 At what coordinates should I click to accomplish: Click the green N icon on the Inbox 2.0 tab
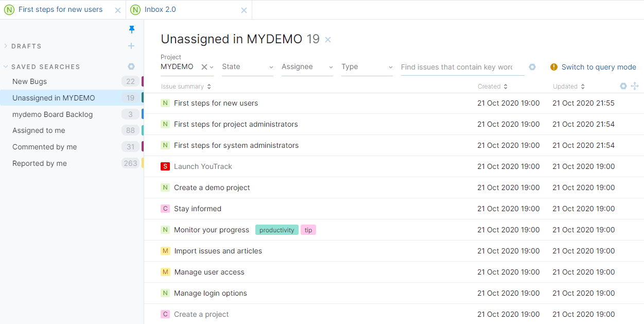135,9
